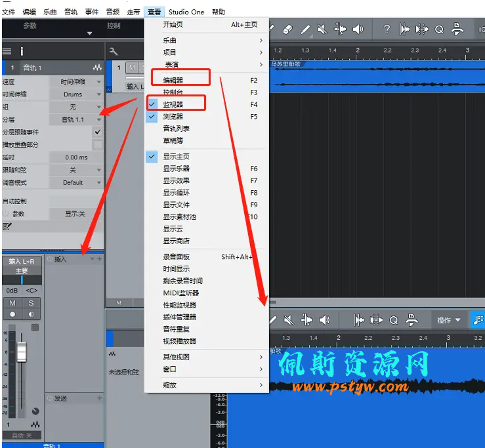Screen dimensions: 485x448
Task: Select the Listen speaker tool in the top toolbar
Action: [x=358, y=30]
